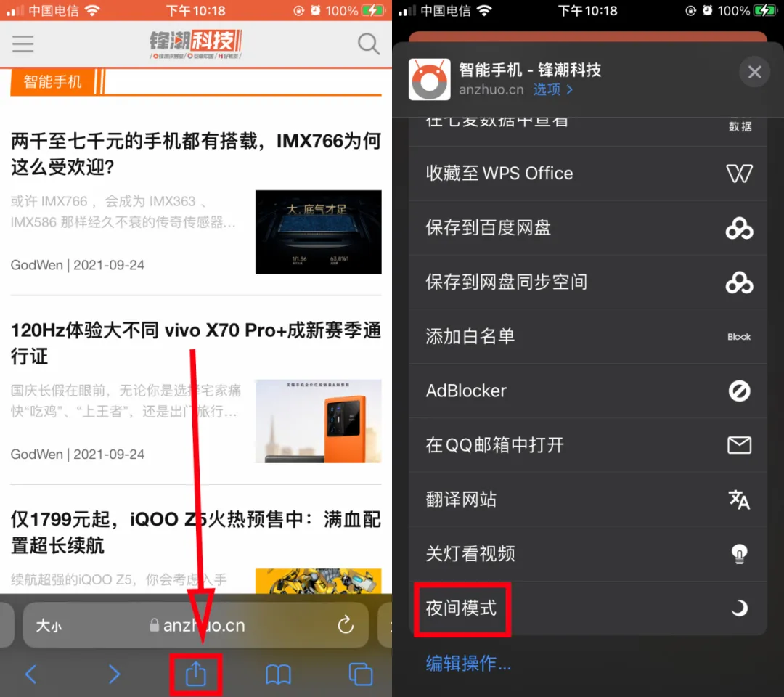The width and height of the screenshot is (784, 697).
Task: Open the orange vivo phone thumbnail
Action: click(318, 421)
